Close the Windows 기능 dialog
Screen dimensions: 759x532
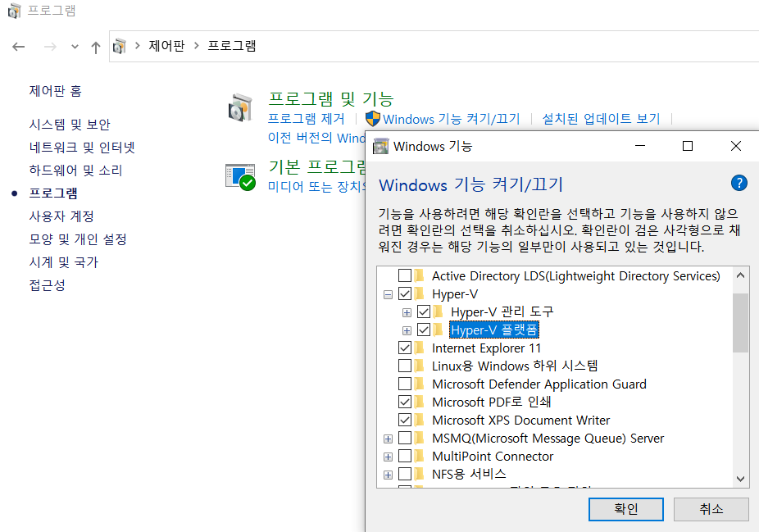tap(736, 146)
